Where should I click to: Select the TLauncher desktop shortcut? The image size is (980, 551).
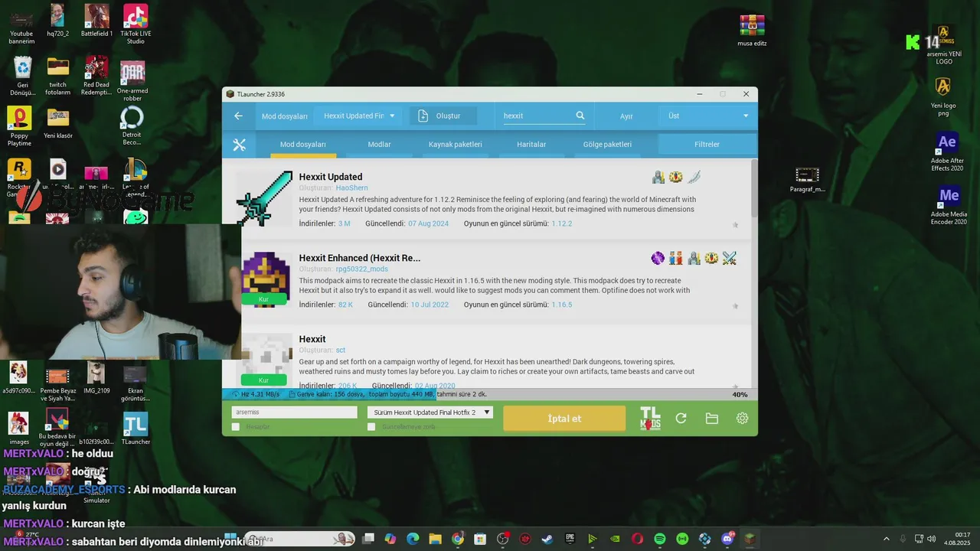136,429
